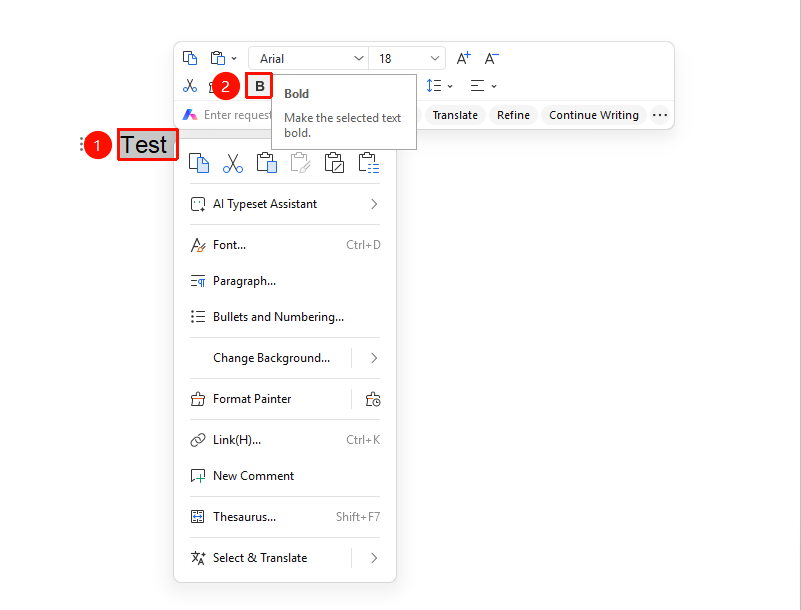Click the selected word "Test" in the document

coord(144,145)
